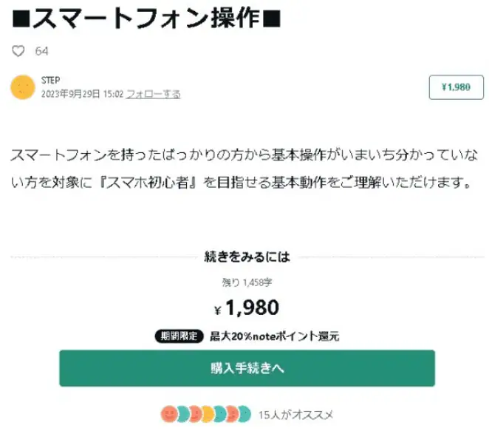
Task: Click the article description paragraph
Action: coord(242,169)
